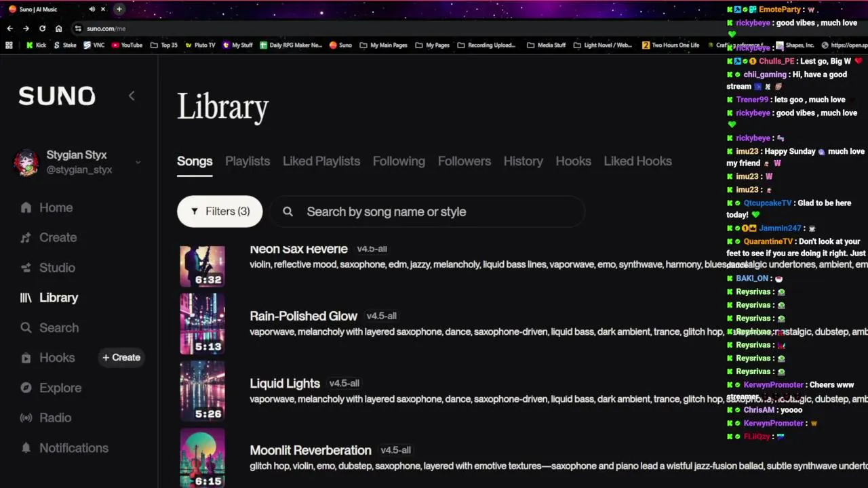Open the Pluto TV bookmark
This screenshot has width=868, height=488.
point(200,45)
